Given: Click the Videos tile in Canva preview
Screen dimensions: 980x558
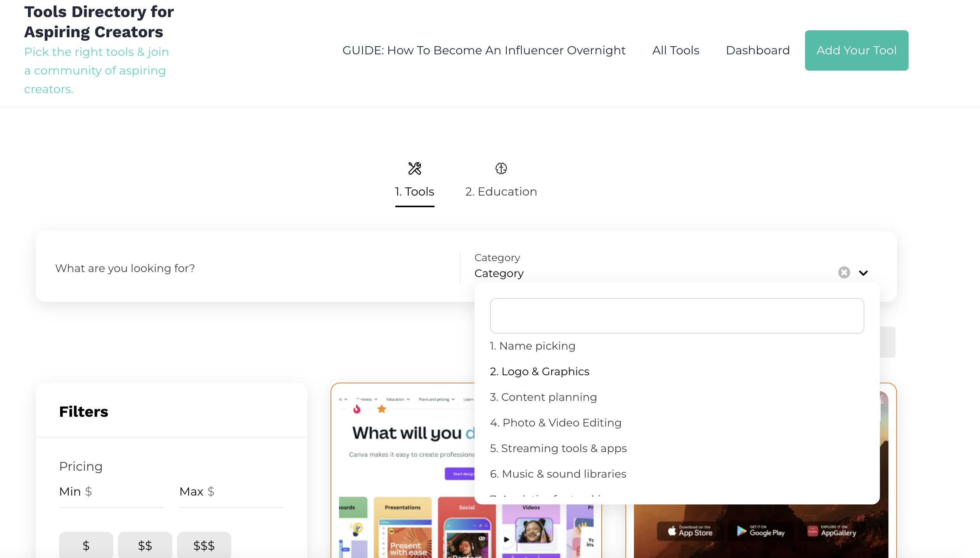Looking at the screenshot, I should pyautogui.click(x=531, y=527).
